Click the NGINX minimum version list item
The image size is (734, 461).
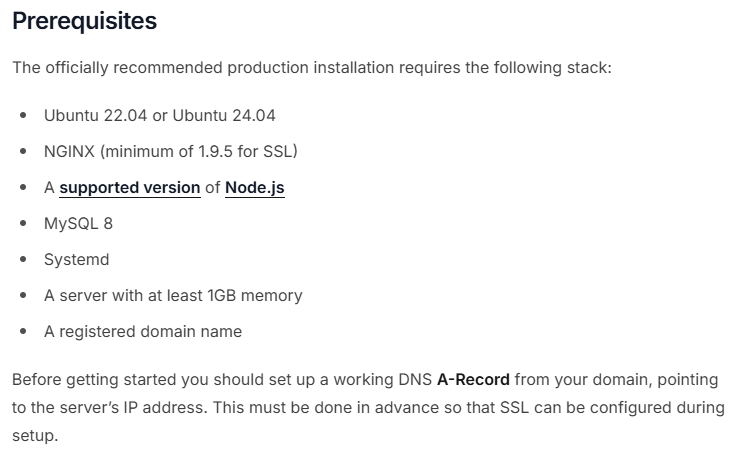(x=170, y=151)
